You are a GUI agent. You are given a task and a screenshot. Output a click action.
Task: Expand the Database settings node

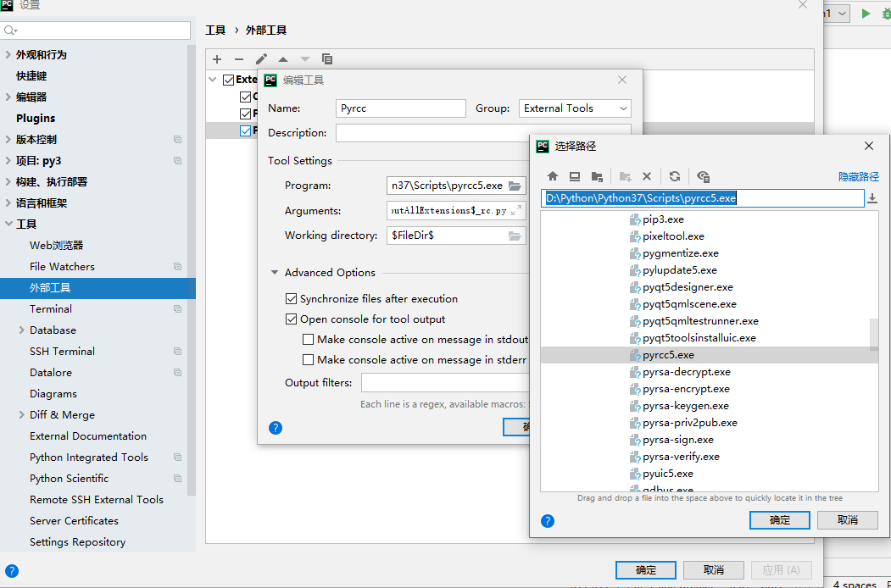[x=21, y=330]
